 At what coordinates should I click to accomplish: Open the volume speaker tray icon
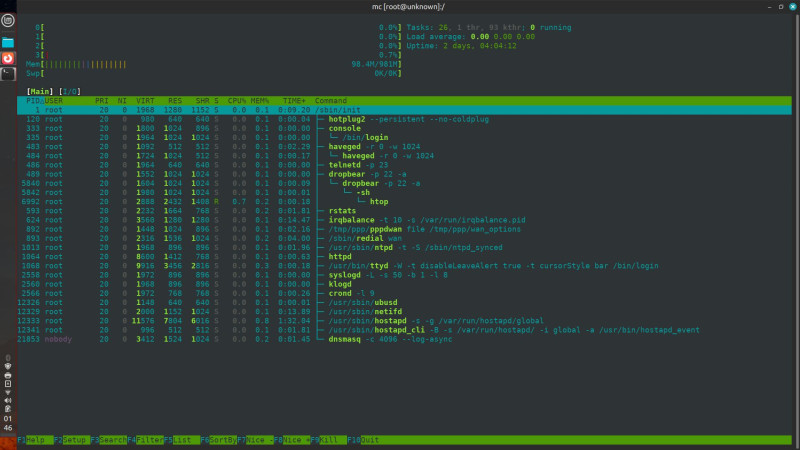(x=8, y=401)
